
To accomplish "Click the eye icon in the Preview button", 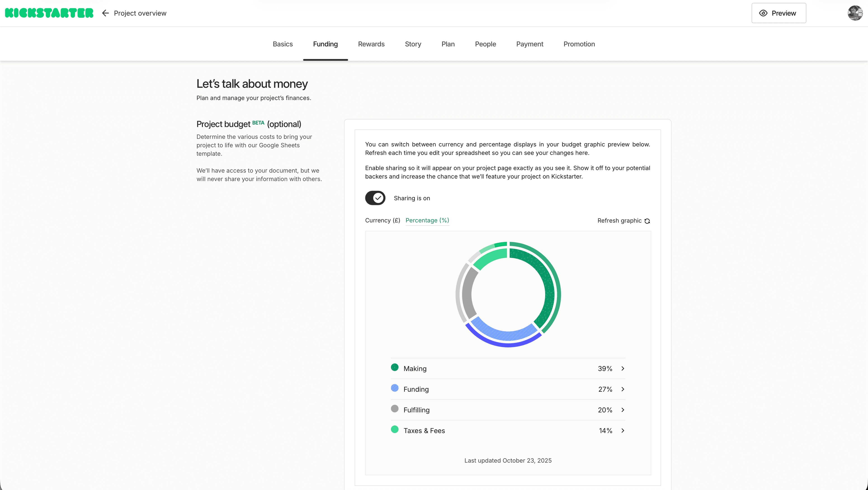I will [x=763, y=13].
